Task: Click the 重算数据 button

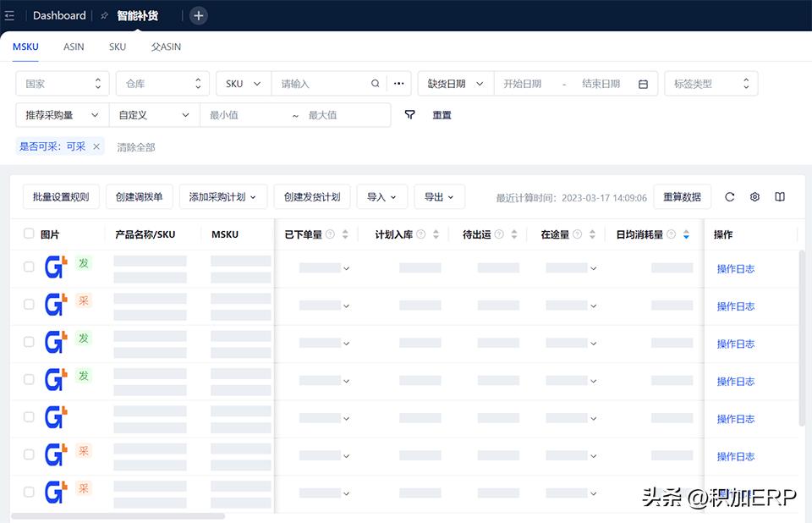Action: [x=683, y=196]
